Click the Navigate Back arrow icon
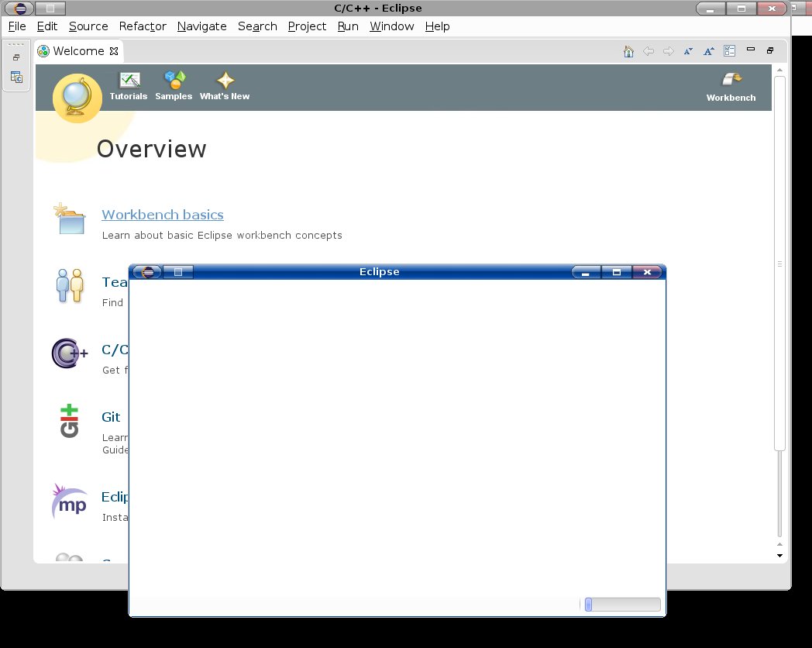This screenshot has height=648, width=812. 649,51
